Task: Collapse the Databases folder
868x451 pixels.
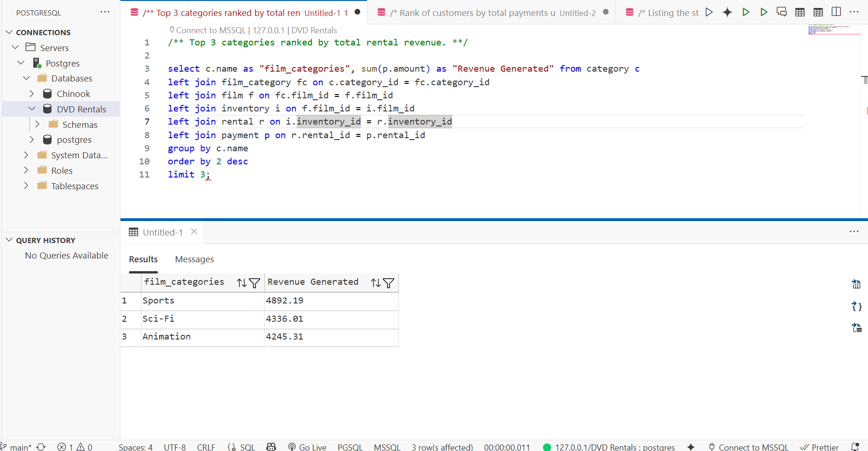Action: 27,78
